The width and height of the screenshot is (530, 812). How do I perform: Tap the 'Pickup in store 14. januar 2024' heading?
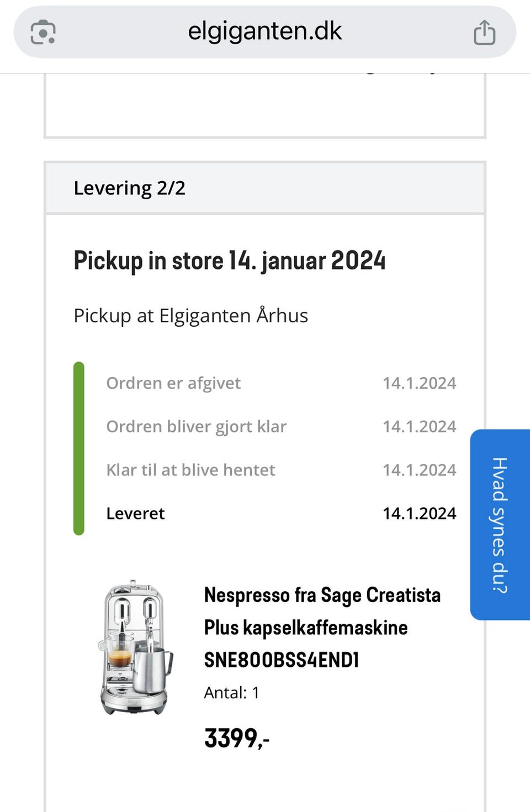pos(230,261)
